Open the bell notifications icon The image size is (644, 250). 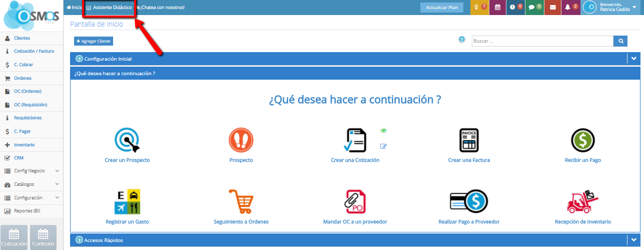(570, 7)
